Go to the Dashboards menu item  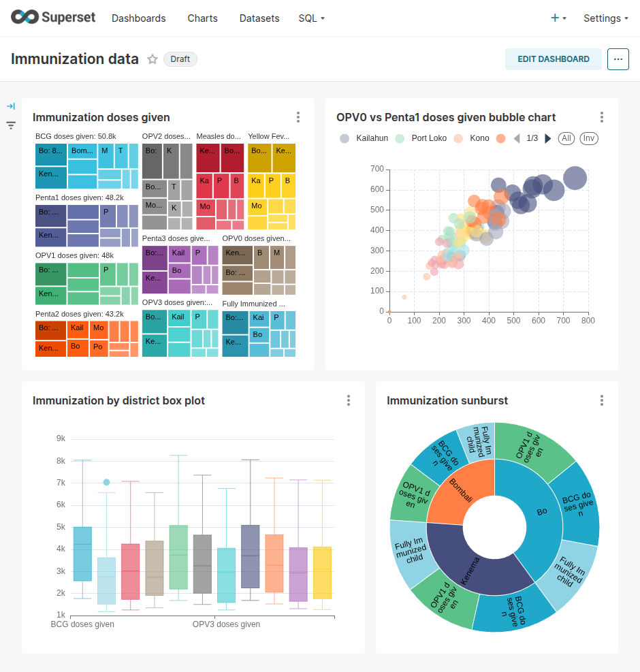coord(138,18)
